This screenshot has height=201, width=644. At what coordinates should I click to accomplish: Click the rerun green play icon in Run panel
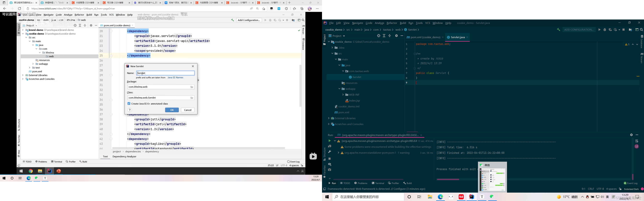330,141
